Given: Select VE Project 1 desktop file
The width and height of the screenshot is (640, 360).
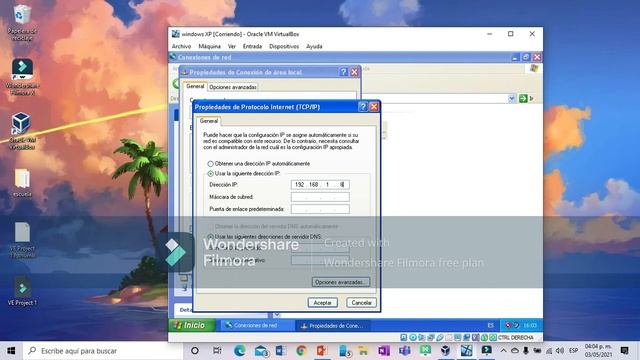Looking at the screenshot, I should 22,292.
